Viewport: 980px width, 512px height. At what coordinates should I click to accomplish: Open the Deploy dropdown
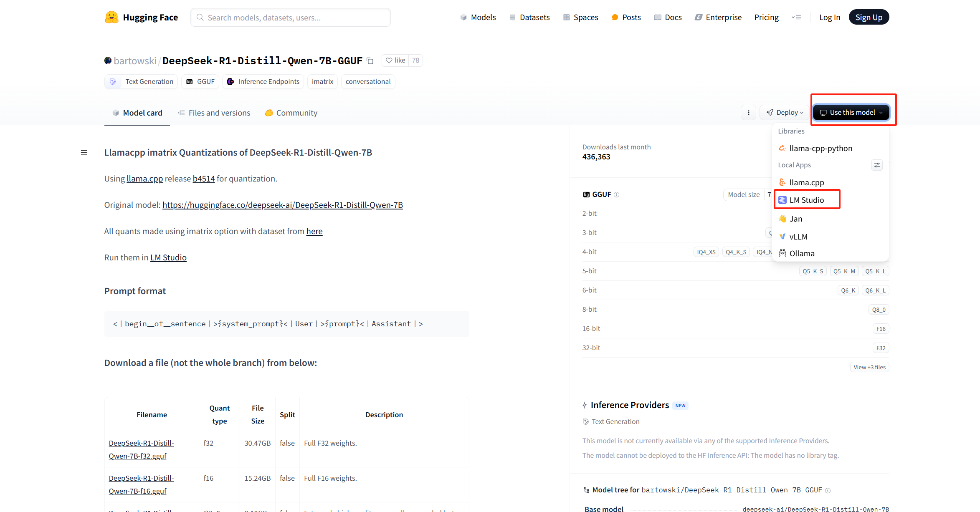785,113
